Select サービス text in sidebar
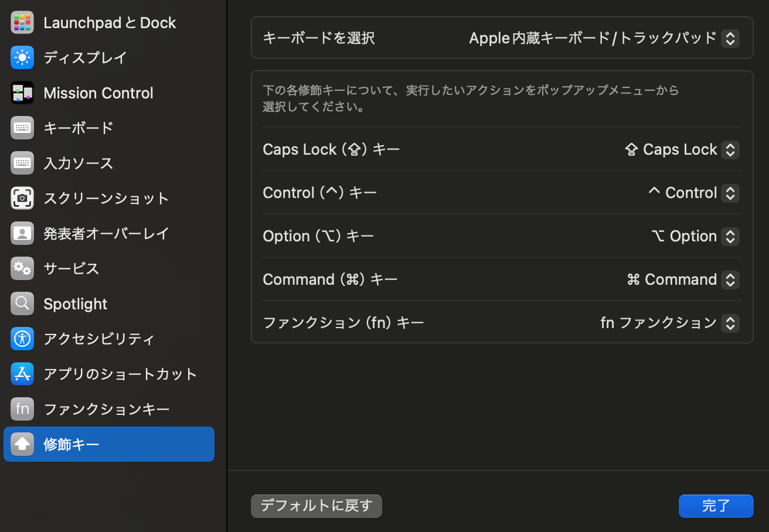This screenshot has height=532, width=769. 72,268
